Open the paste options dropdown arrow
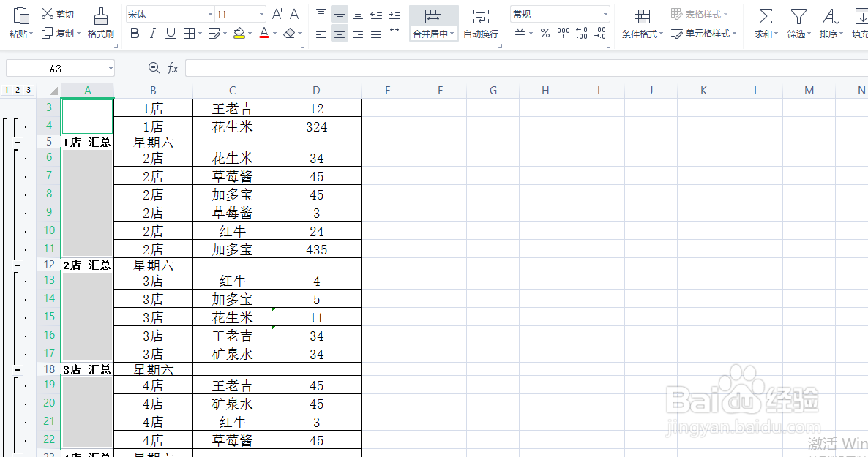Screen dimensions: 868x457 31,34
